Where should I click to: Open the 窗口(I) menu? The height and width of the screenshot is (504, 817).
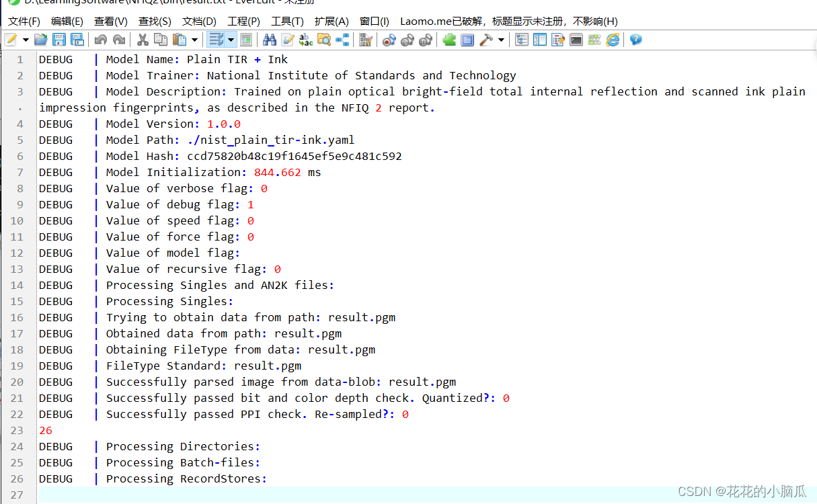[375, 22]
